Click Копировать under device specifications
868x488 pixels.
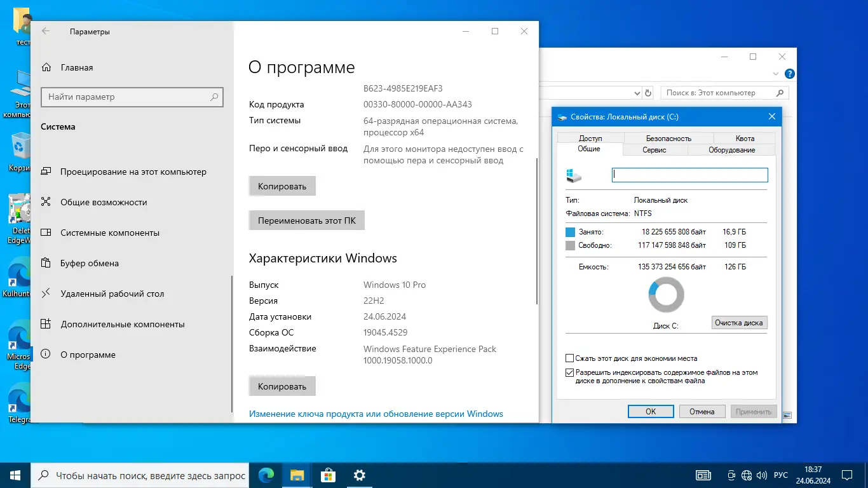[282, 186]
